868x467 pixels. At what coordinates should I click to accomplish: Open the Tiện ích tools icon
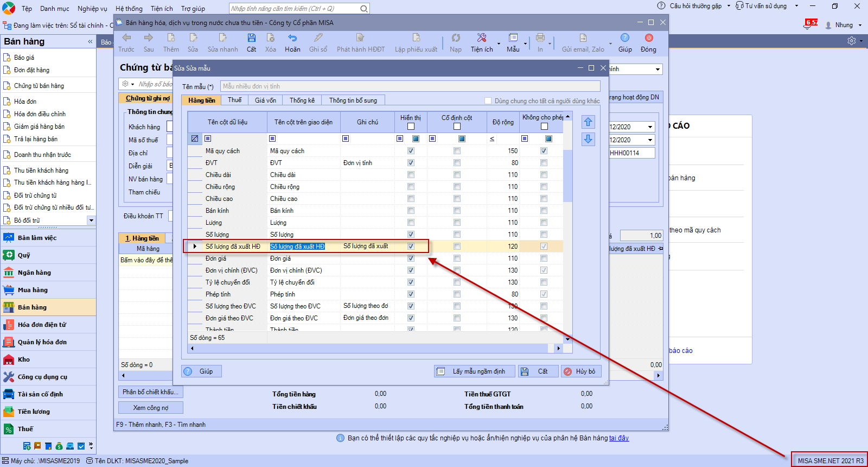click(x=481, y=38)
